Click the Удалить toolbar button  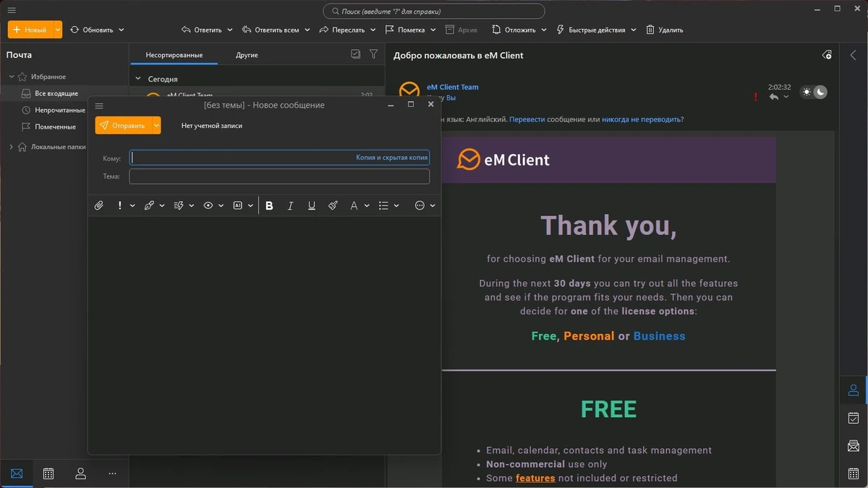(x=664, y=30)
